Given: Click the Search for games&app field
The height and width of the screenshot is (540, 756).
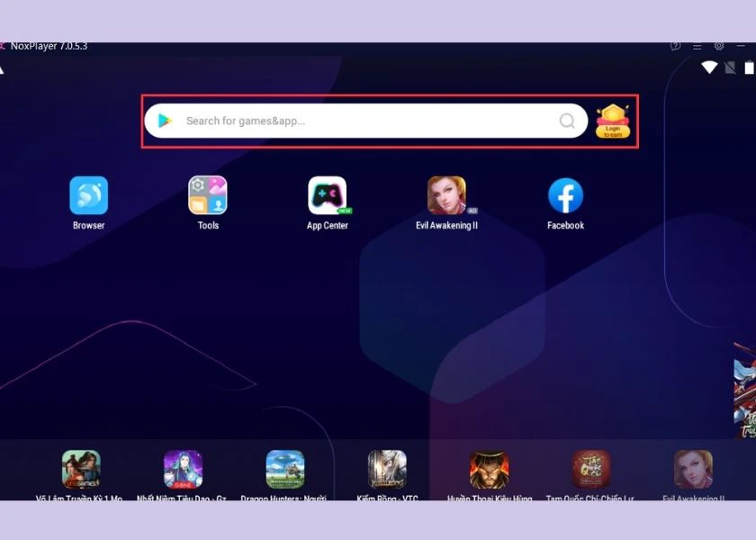Looking at the screenshot, I should (366, 121).
